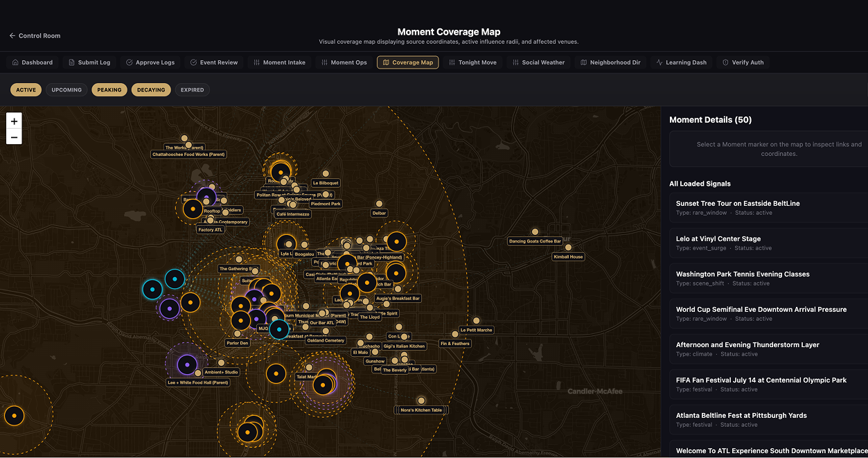The height and width of the screenshot is (458, 868).
Task: Open the Event Review tab
Action: pos(214,62)
